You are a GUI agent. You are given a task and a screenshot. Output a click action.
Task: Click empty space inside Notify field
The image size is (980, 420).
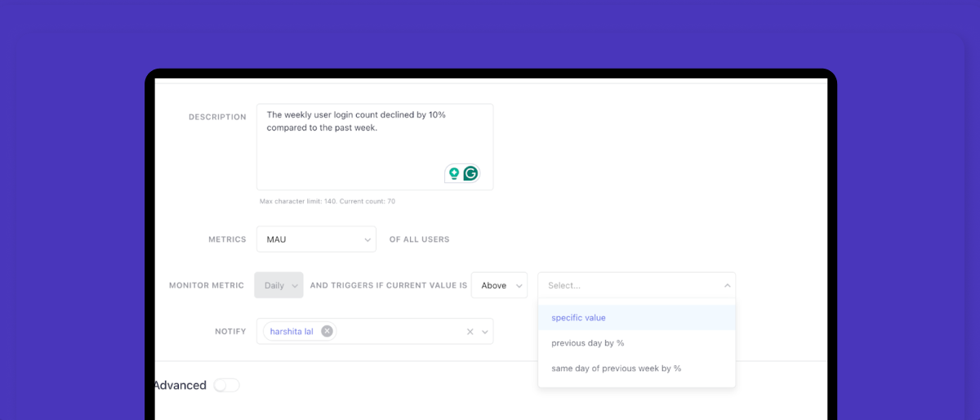tap(400, 331)
